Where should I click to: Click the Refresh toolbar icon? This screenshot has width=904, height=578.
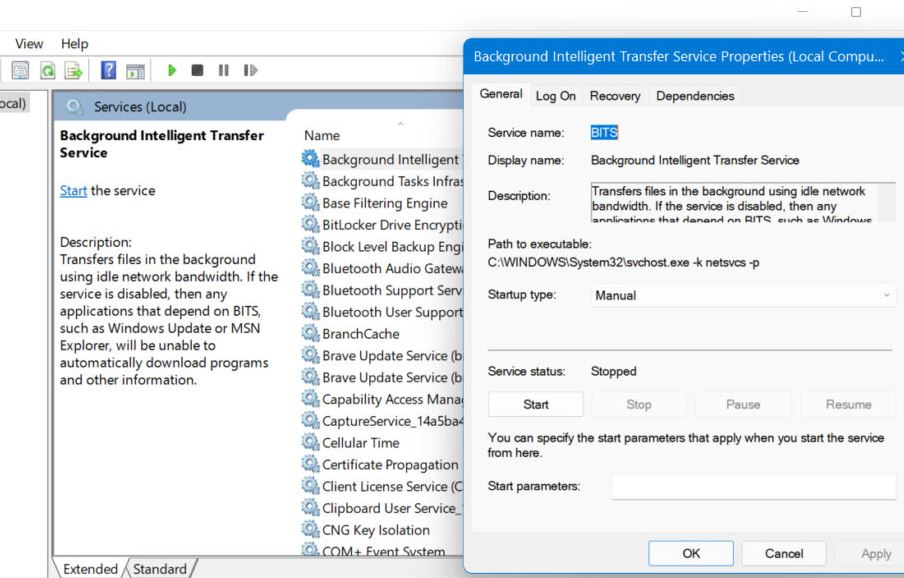[x=47, y=71]
